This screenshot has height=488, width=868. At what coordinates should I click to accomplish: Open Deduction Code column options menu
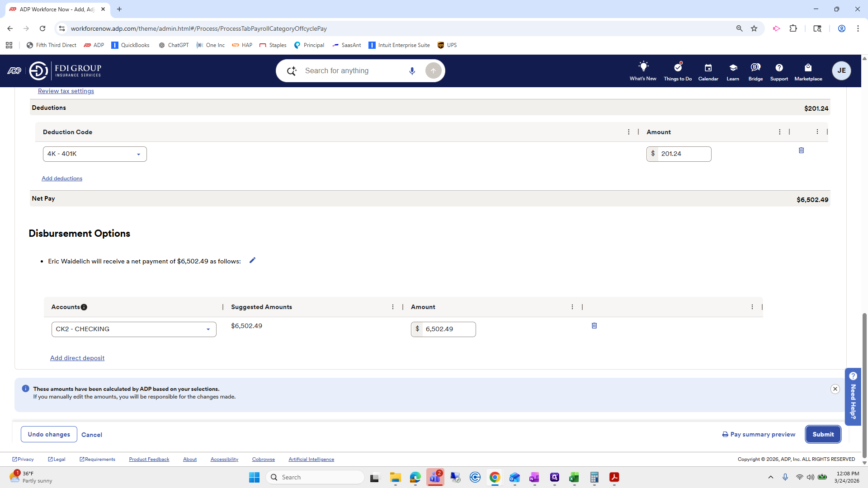tap(628, 132)
